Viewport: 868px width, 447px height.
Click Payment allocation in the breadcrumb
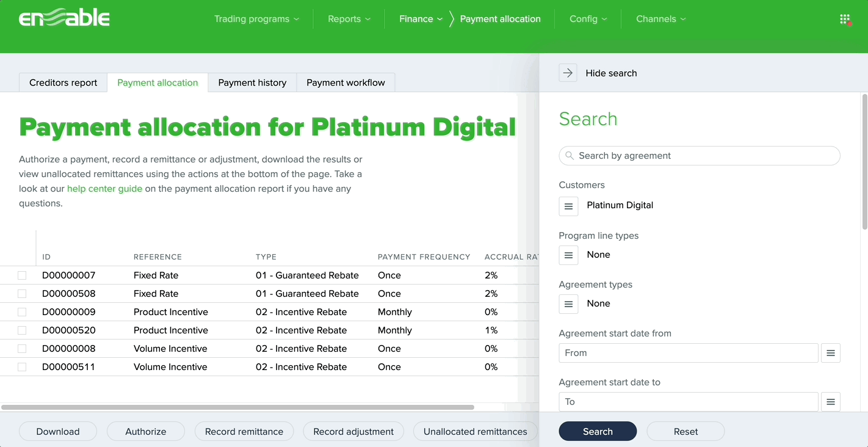coord(500,19)
